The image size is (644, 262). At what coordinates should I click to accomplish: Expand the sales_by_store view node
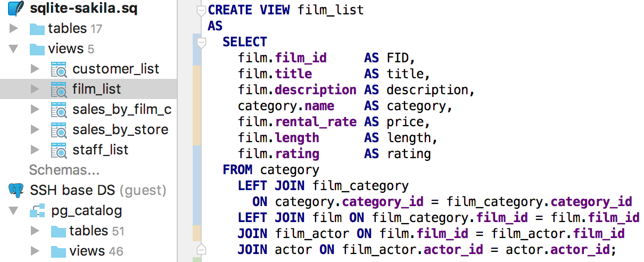[x=35, y=130]
